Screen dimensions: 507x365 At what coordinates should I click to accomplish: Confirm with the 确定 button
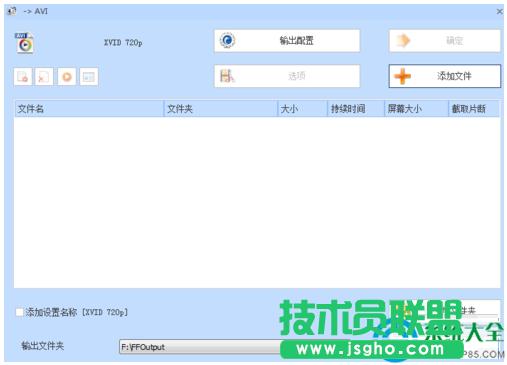[x=445, y=41]
